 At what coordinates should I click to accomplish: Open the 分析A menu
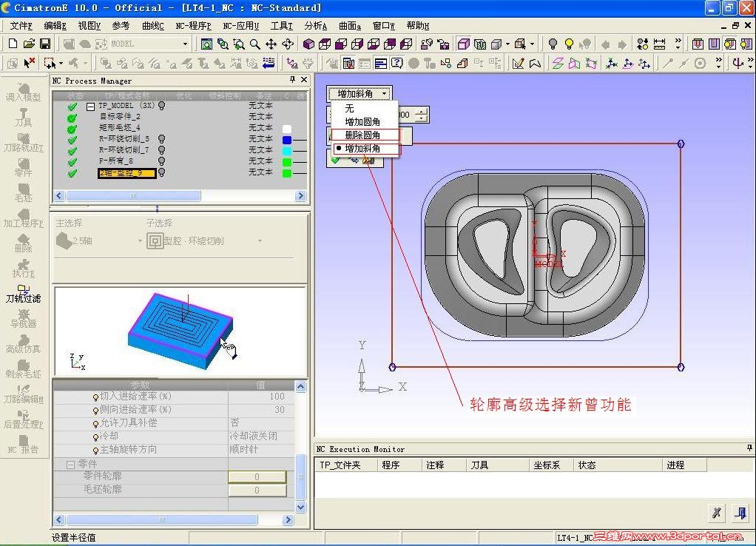[316, 26]
